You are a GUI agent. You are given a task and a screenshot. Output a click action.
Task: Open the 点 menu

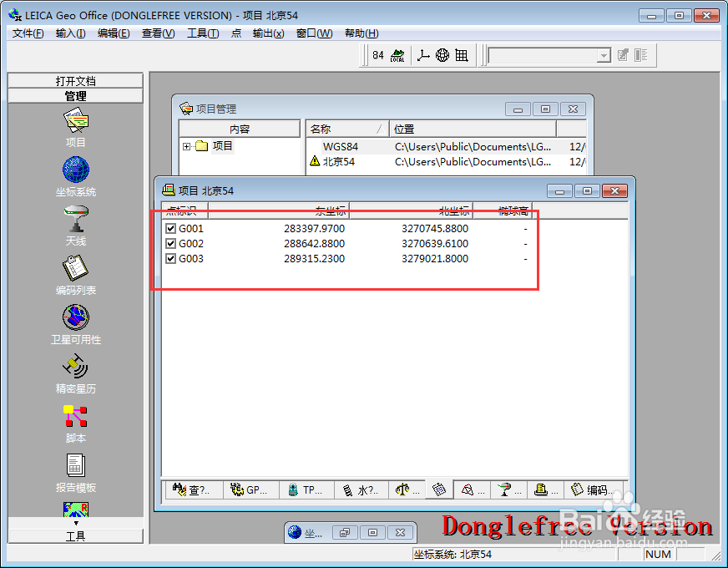point(236,33)
